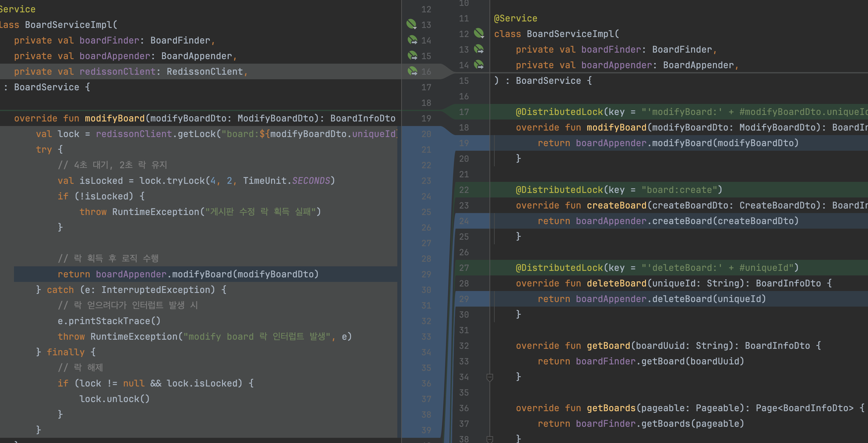Click Spring bean icon on left line 13
This screenshot has height=443, width=868.
point(411,24)
